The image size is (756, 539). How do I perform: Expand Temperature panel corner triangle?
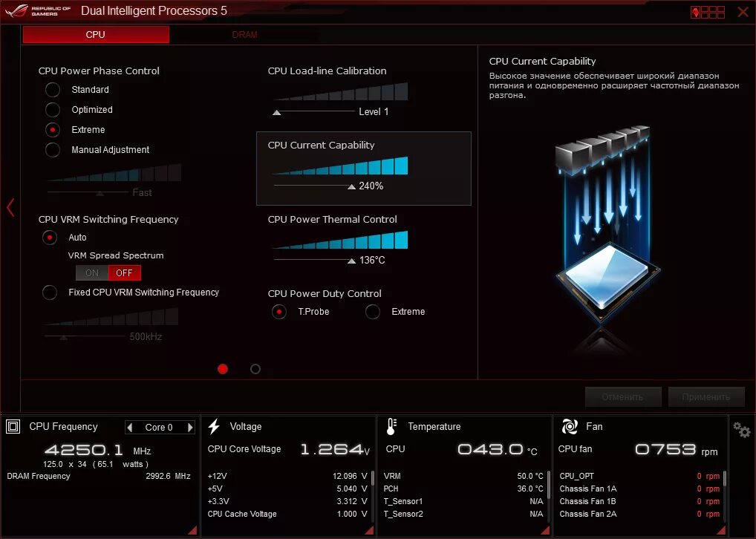[x=545, y=530]
